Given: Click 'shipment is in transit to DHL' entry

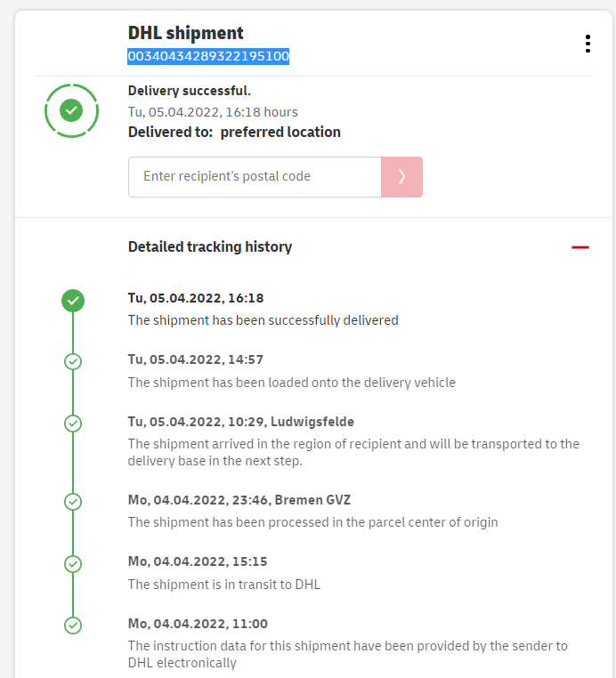Looking at the screenshot, I should tap(224, 585).
